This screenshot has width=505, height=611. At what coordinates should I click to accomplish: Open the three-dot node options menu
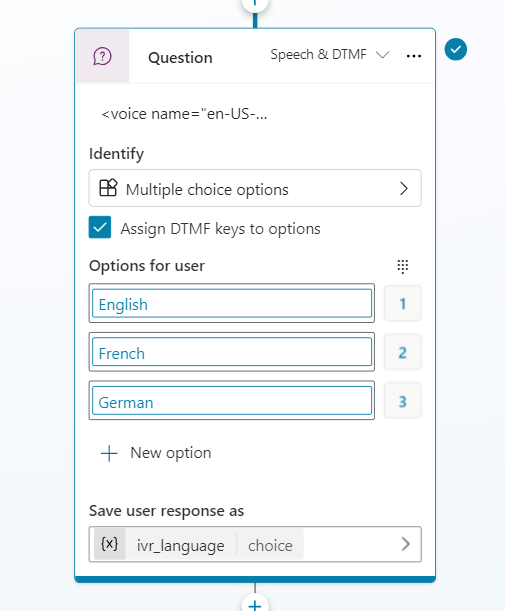coord(413,56)
